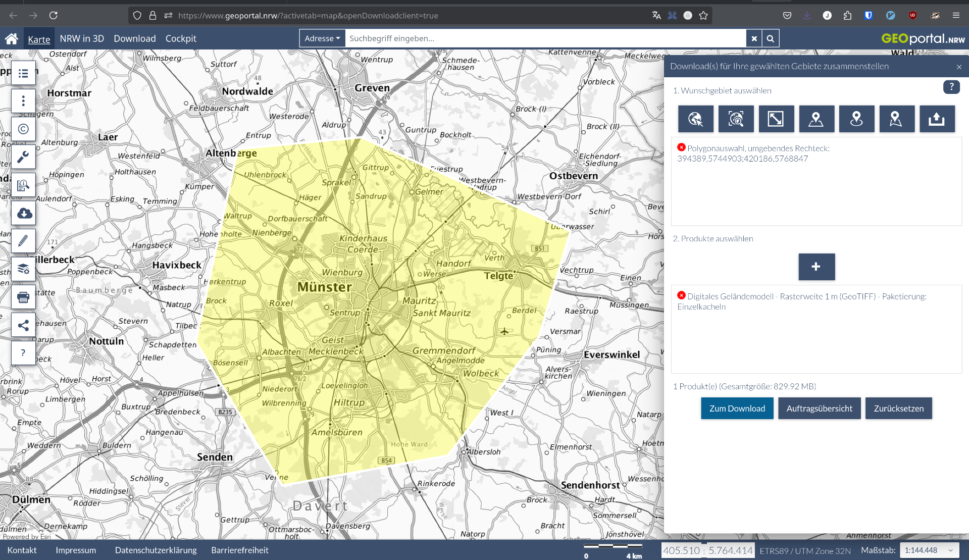Add a product with plus button
This screenshot has width=969, height=560.
pos(817,267)
